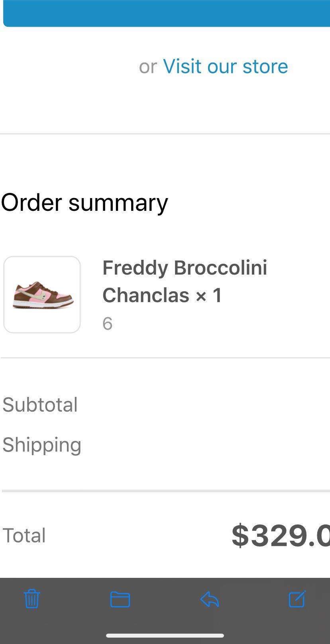This screenshot has width=330, height=644.
Task: Tap the grey "or" text before store link
Action: coord(148,67)
